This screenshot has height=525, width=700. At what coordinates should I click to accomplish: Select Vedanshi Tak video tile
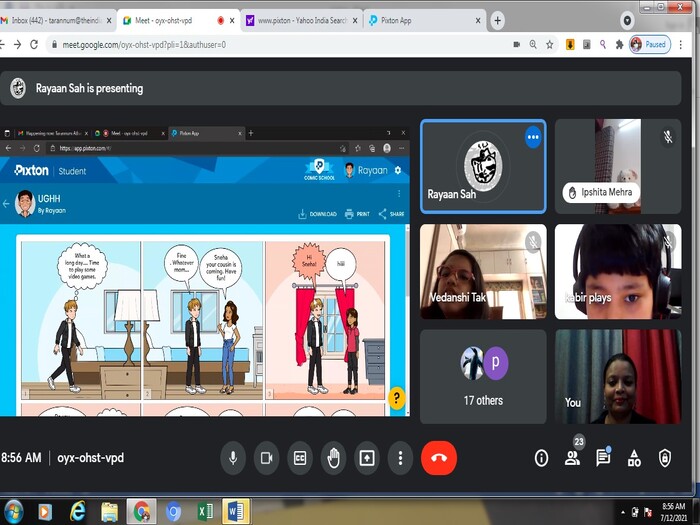(x=483, y=271)
